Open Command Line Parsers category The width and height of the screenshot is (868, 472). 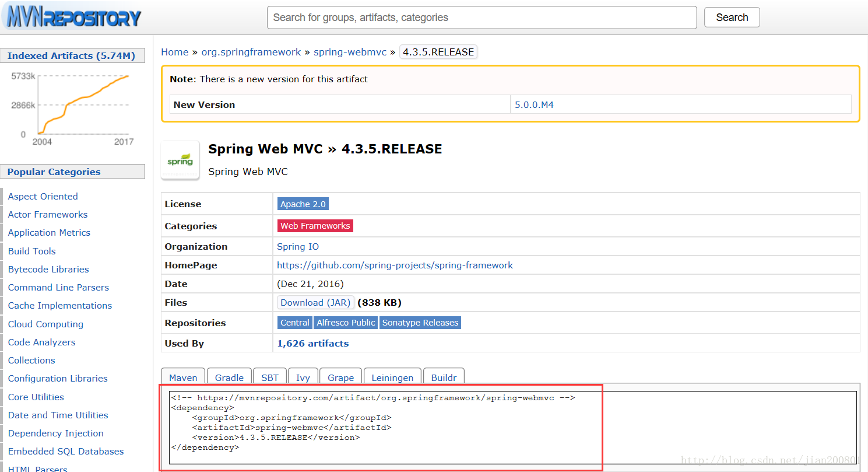pyautogui.click(x=58, y=288)
